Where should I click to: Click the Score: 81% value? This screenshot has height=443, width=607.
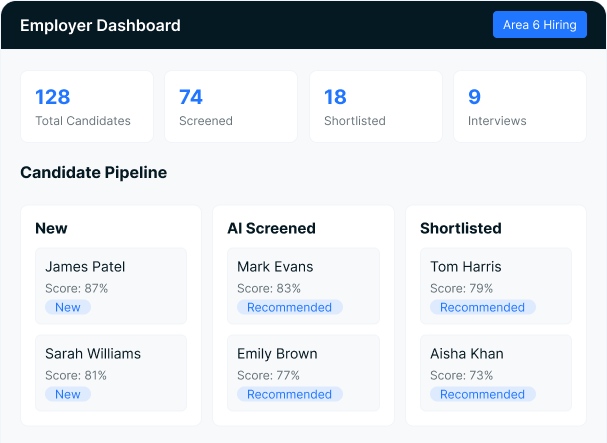[x=76, y=375]
